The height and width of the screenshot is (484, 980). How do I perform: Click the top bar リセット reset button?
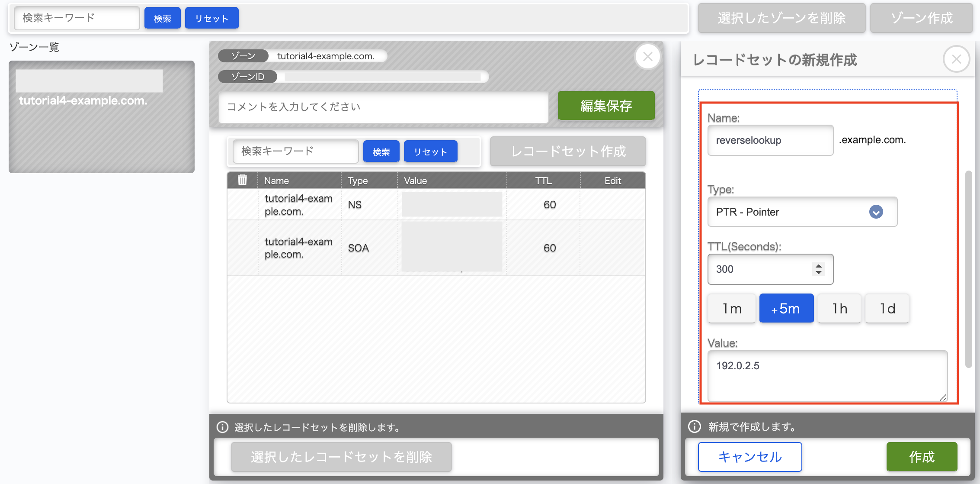point(211,18)
